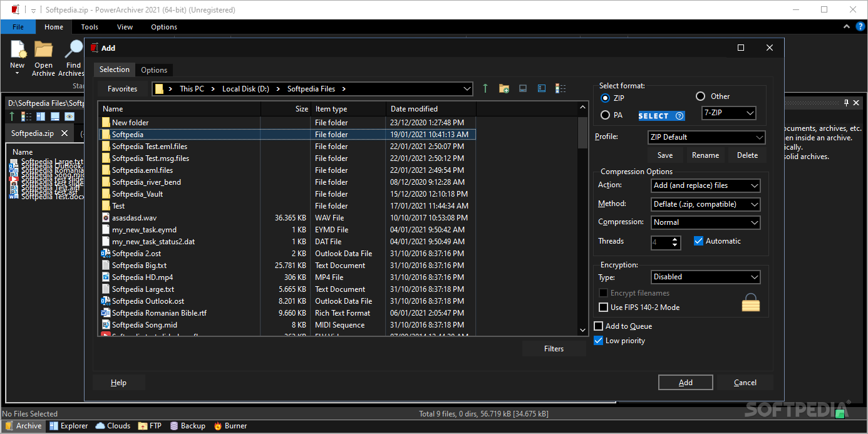
Task: Click the Open Archive folder icon
Action: (43, 49)
